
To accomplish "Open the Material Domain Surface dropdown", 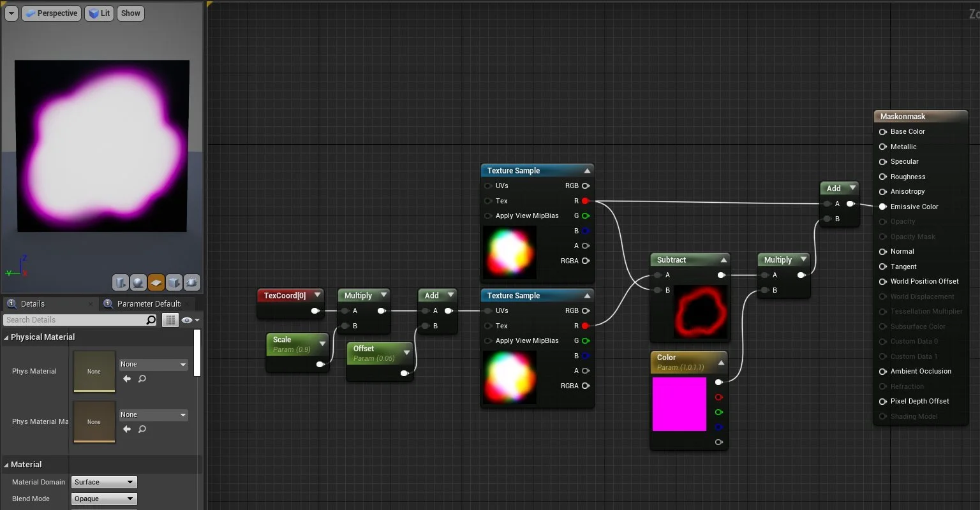I will pyautogui.click(x=104, y=482).
